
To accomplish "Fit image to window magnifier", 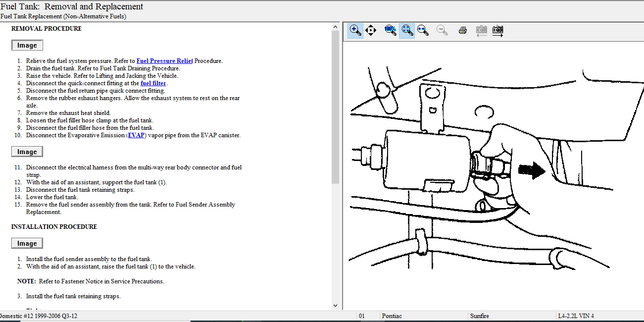I will (407, 30).
